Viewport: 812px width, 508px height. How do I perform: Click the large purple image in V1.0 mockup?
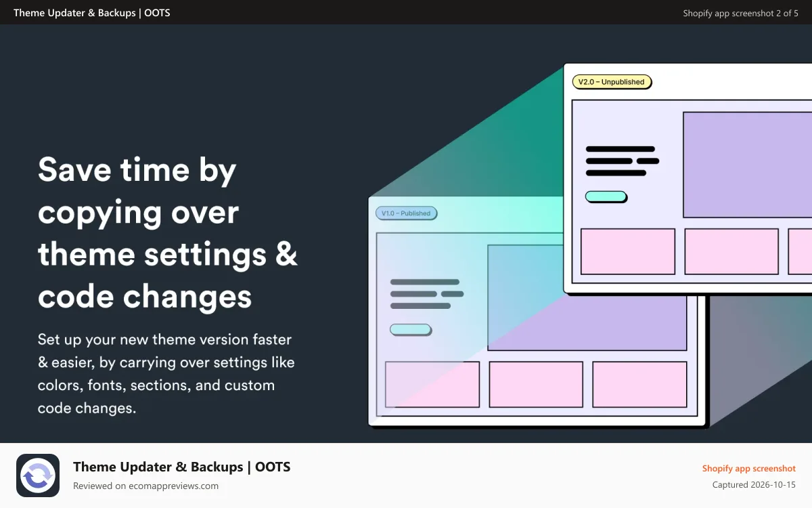pos(587,297)
